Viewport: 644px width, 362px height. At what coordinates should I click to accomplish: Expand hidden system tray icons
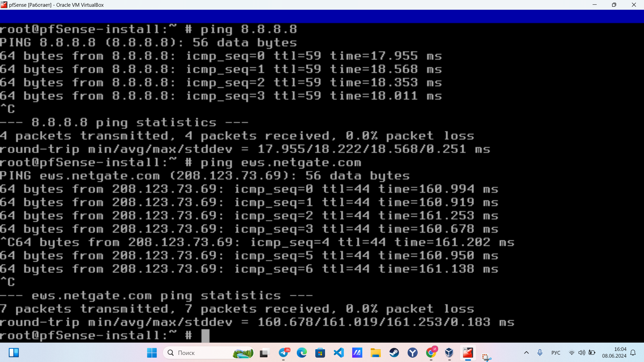[526, 353]
